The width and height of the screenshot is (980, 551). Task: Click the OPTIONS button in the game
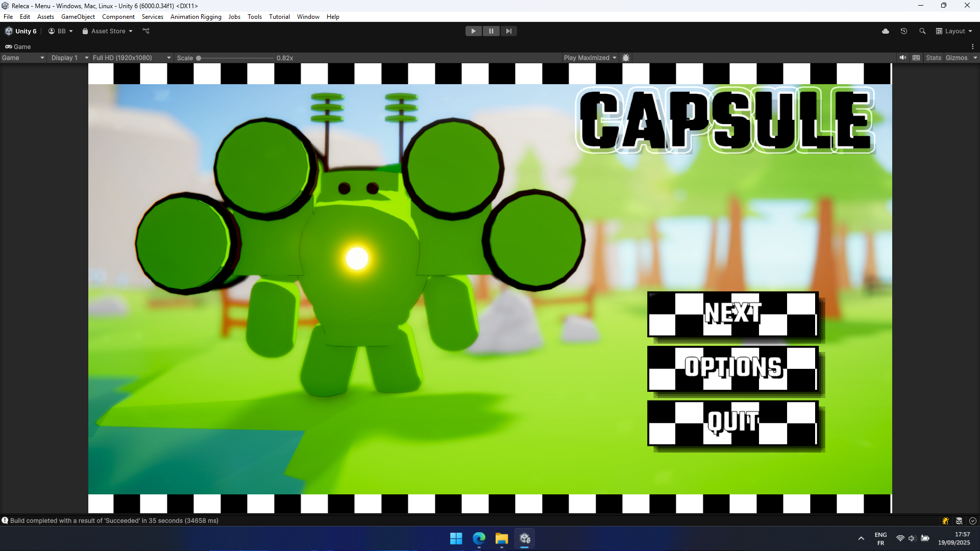pos(732,368)
